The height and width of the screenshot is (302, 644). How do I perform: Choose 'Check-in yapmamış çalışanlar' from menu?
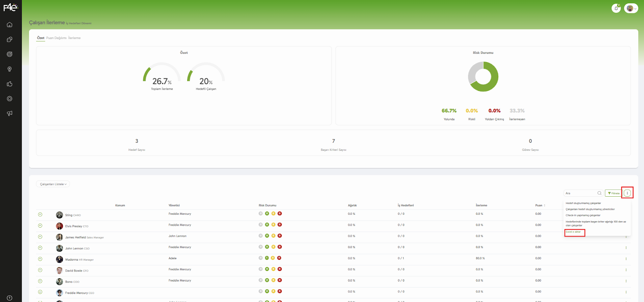[x=583, y=216]
